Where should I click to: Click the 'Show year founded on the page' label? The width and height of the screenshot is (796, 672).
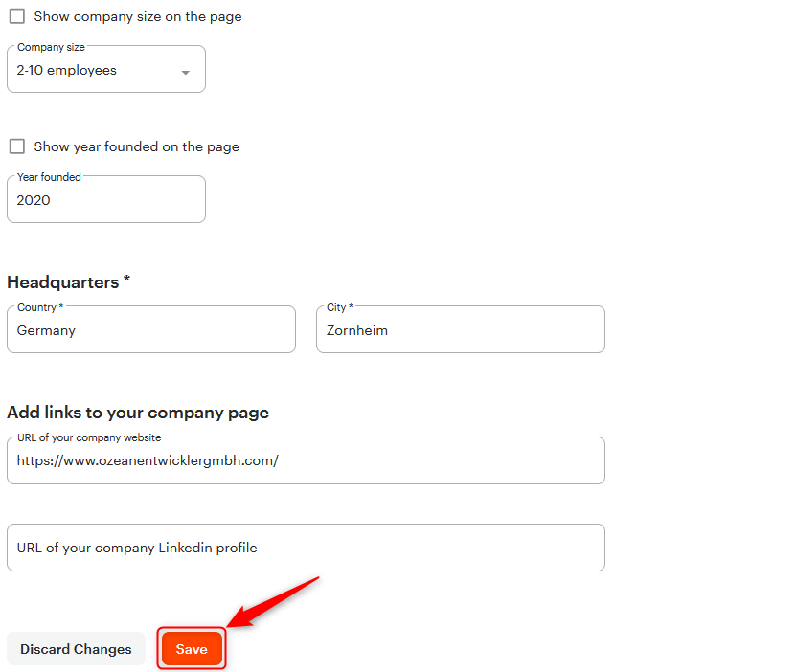(137, 147)
